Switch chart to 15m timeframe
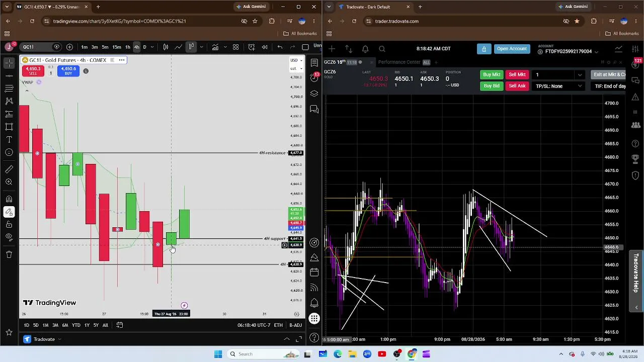The image size is (644, 362). (x=117, y=47)
